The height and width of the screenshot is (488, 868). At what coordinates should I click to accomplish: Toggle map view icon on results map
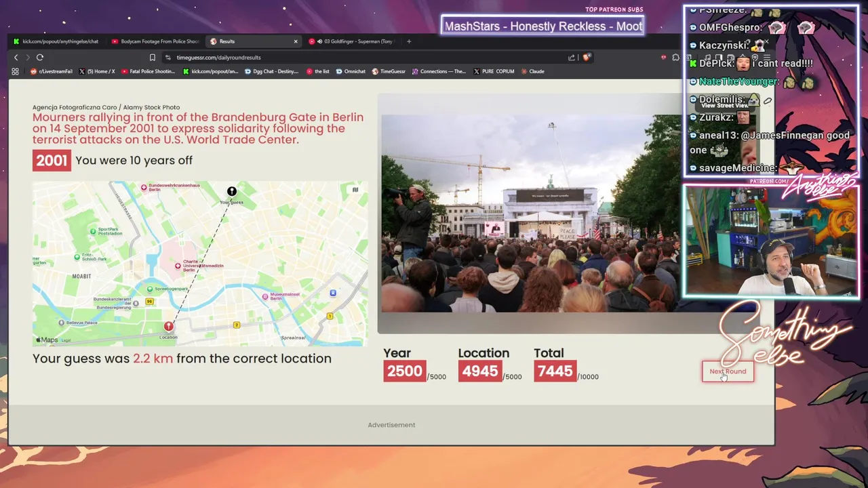pos(355,190)
